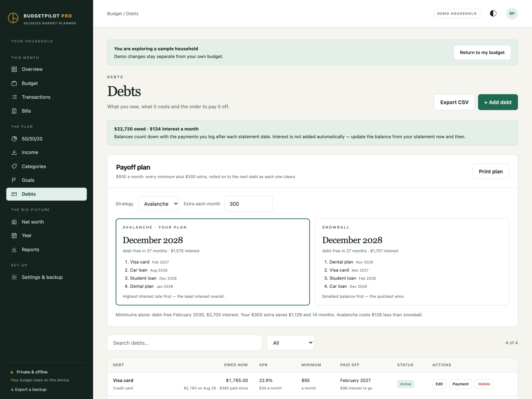Image resolution: width=532 pixels, height=399 pixels.
Task: Click the 50/30/20 pie chart icon
Action: pos(14,139)
